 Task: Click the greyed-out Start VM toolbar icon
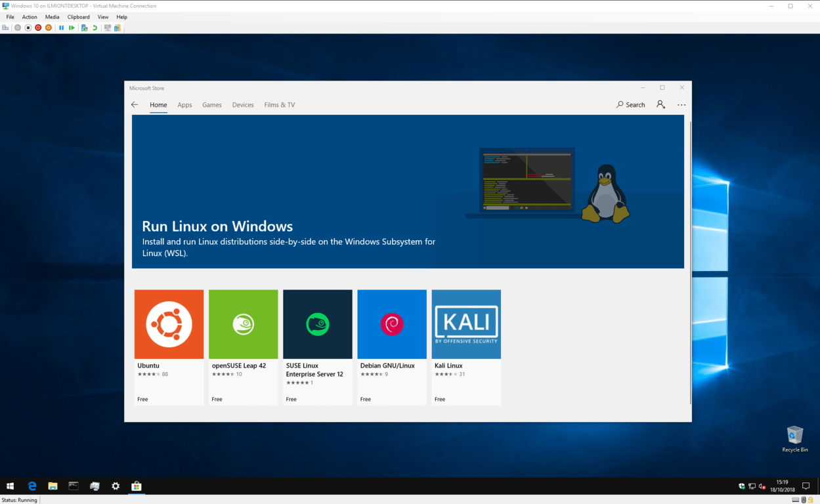click(x=18, y=28)
